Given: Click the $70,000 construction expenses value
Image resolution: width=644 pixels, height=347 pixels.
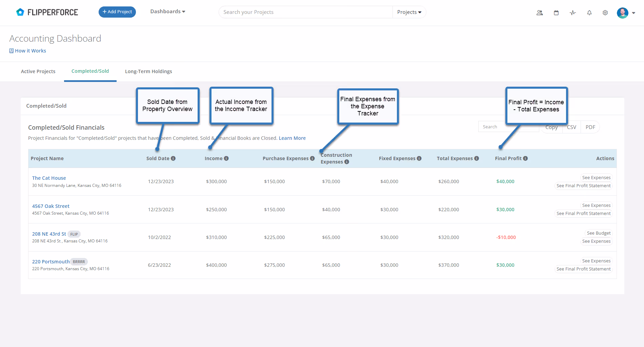Looking at the screenshot, I should coord(331,181).
